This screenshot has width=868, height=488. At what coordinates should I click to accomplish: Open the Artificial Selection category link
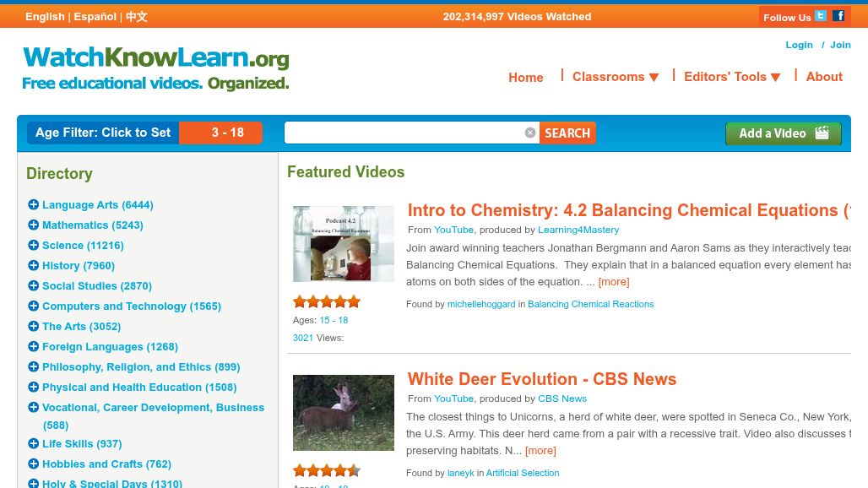point(523,473)
